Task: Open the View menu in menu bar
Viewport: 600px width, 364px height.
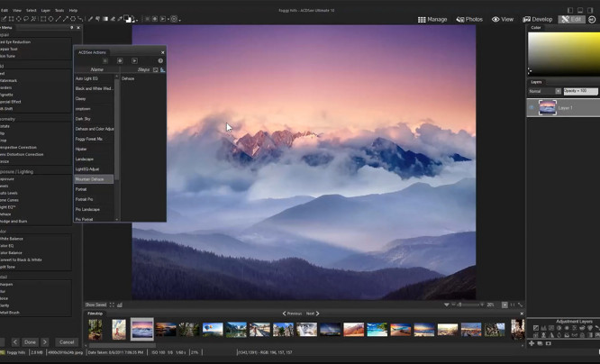Action: [x=17, y=10]
